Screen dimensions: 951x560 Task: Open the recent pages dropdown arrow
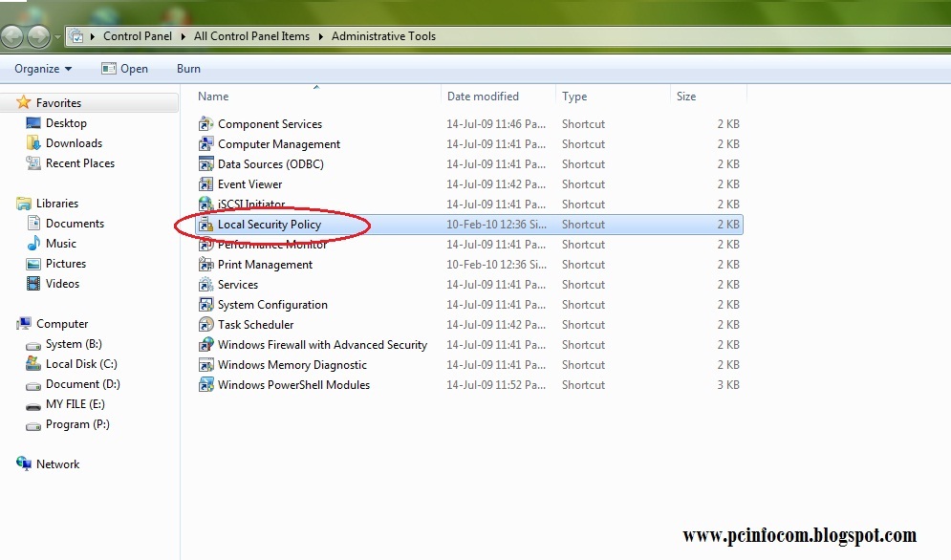[57, 37]
